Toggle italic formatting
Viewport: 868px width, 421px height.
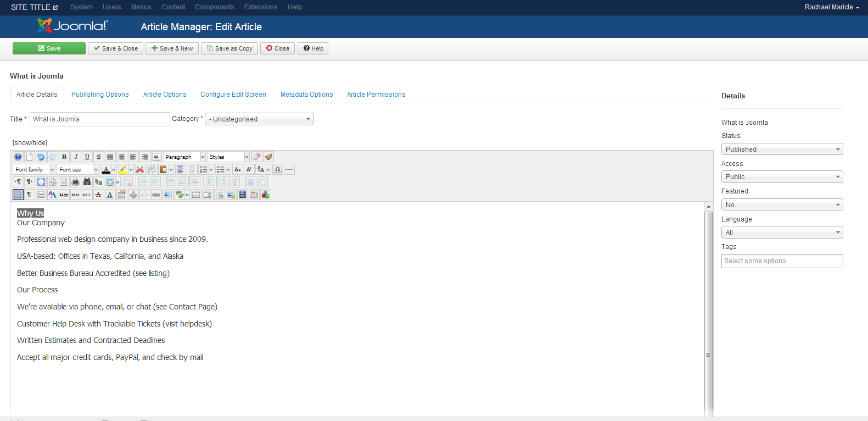pos(76,157)
